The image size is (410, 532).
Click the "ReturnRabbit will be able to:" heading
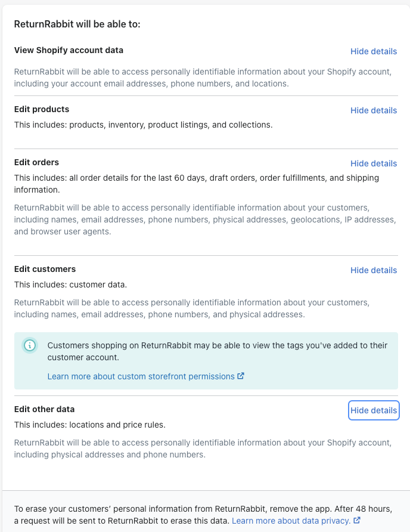[77, 24]
